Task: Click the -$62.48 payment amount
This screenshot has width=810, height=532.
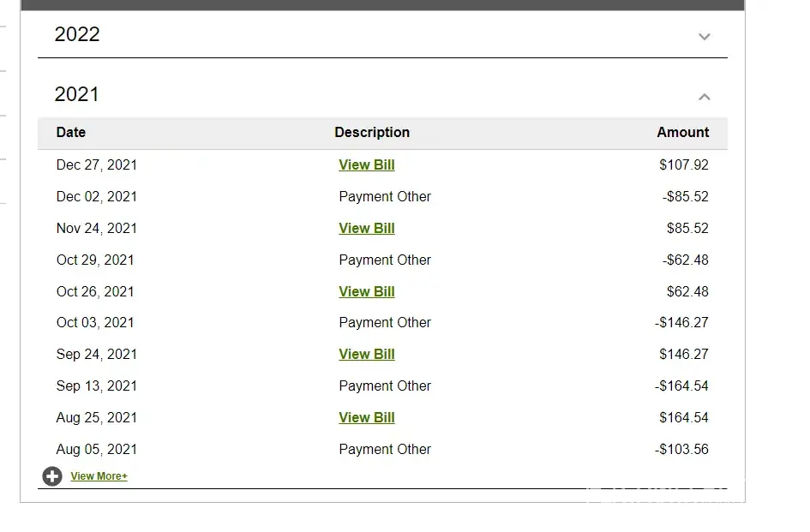Action: click(686, 260)
